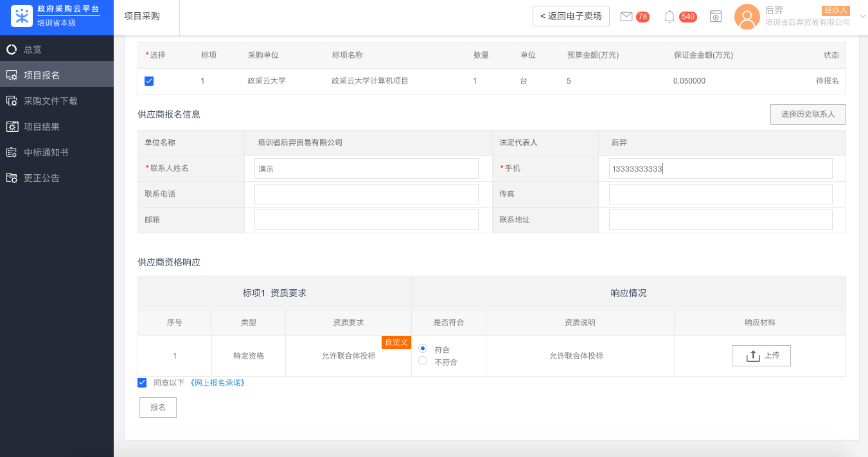This screenshot has width=868, height=457.
Task: Open the 总览 menu item
Action: click(57, 49)
